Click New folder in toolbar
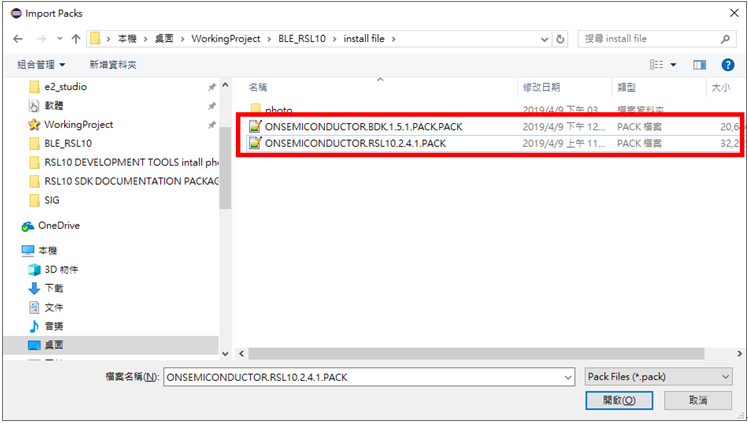The image size is (748, 423). (113, 65)
